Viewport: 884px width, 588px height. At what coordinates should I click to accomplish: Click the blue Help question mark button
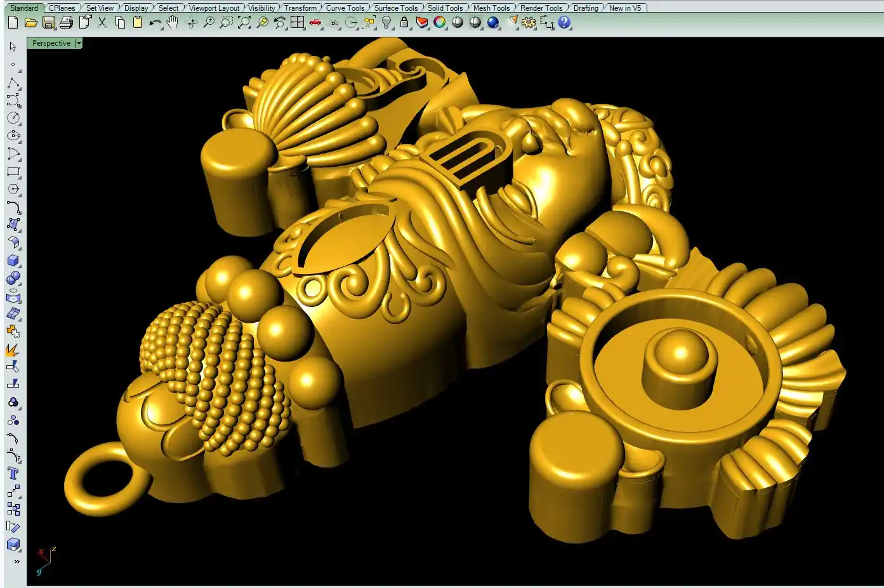click(564, 23)
